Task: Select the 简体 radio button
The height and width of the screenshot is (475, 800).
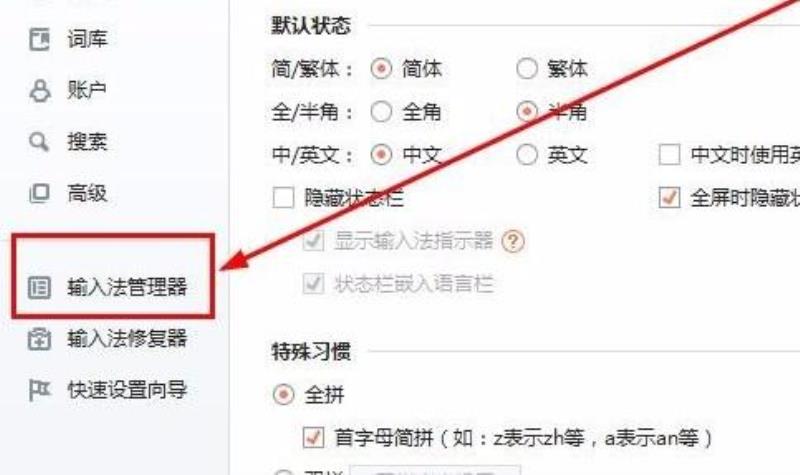Action: click(381, 68)
